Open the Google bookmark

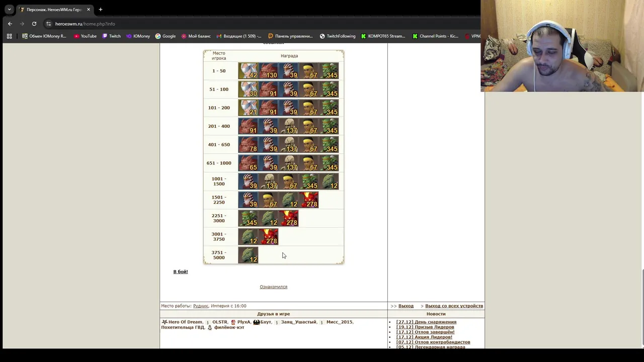tap(166, 36)
